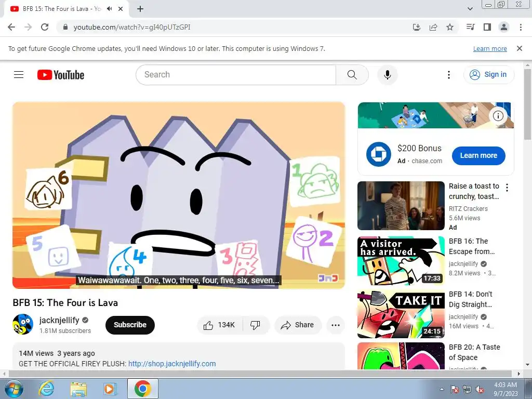This screenshot has width=532, height=399.
Task: Open the network tray icon
Action: [467, 390]
